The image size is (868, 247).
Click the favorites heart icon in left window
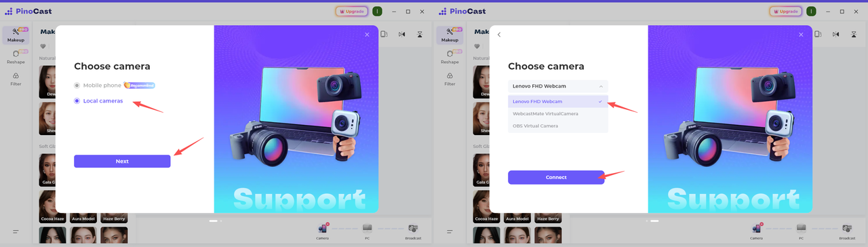coord(43,46)
